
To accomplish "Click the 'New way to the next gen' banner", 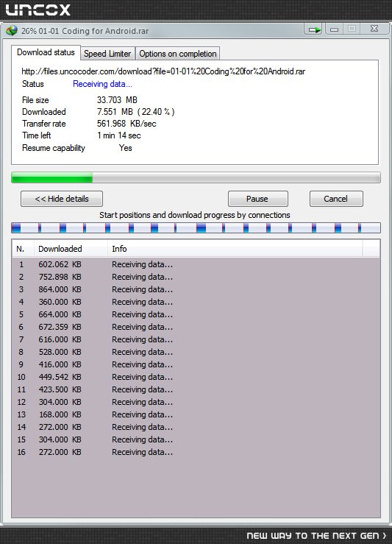I will tap(316, 536).
